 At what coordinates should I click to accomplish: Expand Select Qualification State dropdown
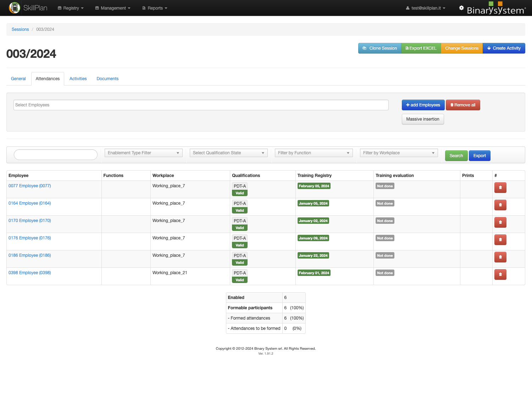coord(228,153)
